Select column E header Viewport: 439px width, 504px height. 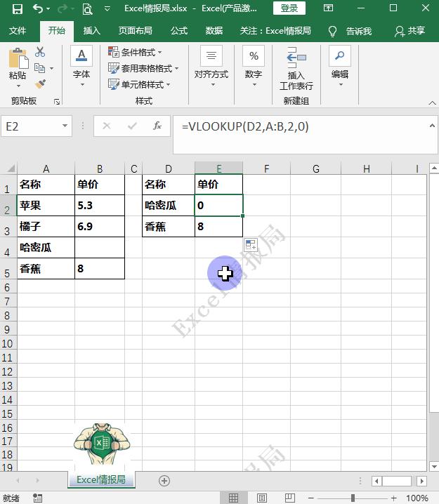[x=218, y=168]
